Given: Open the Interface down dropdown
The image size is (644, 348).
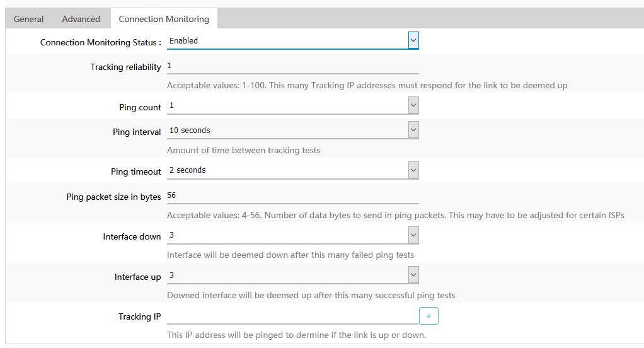Looking at the screenshot, I should click(413, 235).
